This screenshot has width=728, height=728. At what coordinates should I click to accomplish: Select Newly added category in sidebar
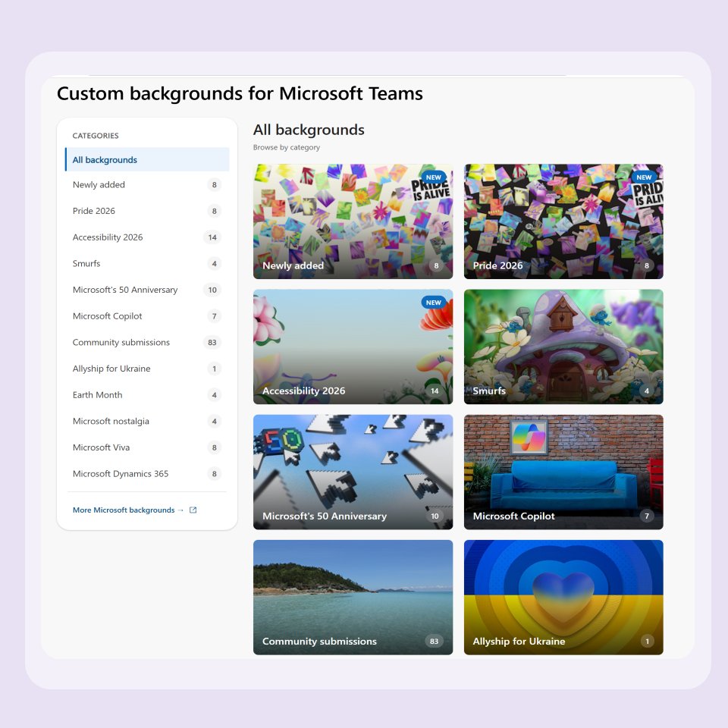point(147,185)
